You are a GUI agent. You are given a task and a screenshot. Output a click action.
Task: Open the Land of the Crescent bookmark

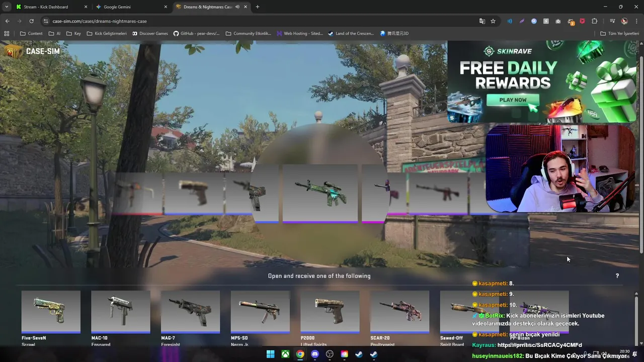coord(351,34)
